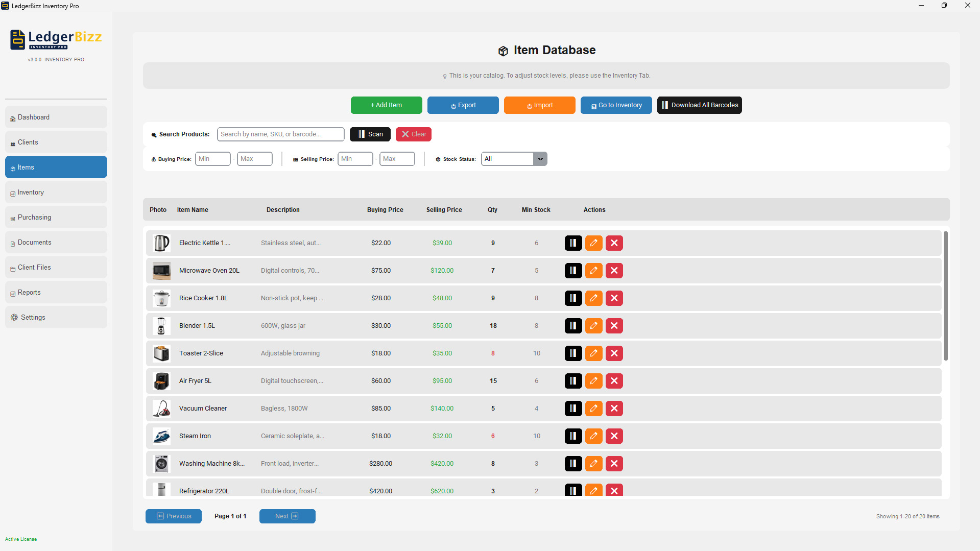Click the Selling Price Max field
Screen dimensions: 980x551
[397, 159]
